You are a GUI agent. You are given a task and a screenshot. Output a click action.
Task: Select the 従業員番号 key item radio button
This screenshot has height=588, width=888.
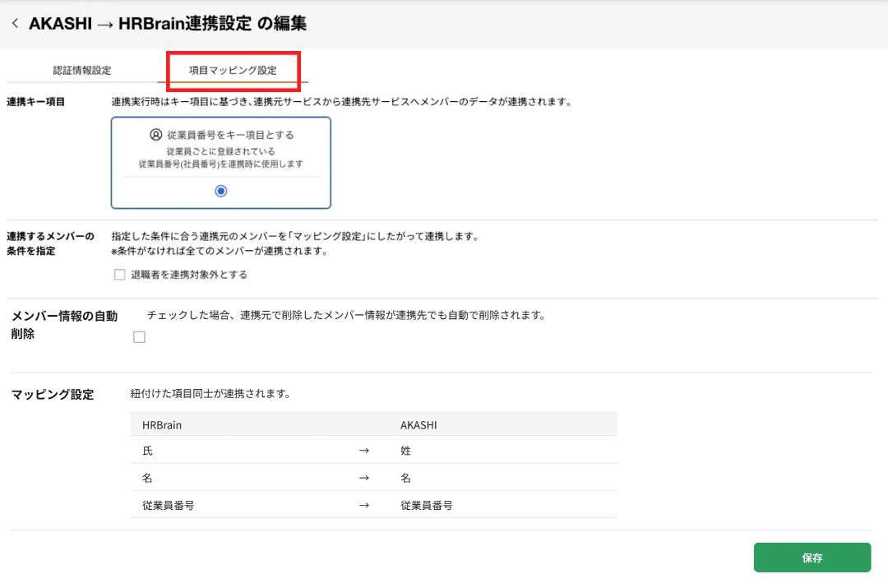click(220, 191)
